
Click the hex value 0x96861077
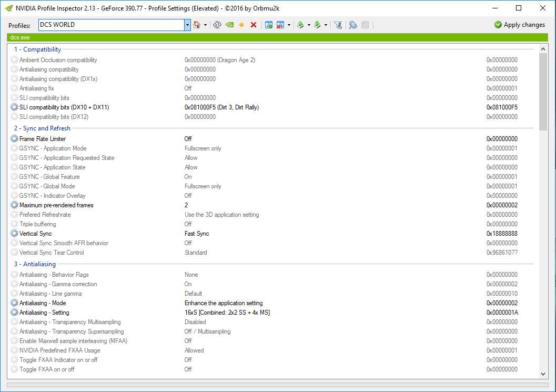(x=502, y=253)
